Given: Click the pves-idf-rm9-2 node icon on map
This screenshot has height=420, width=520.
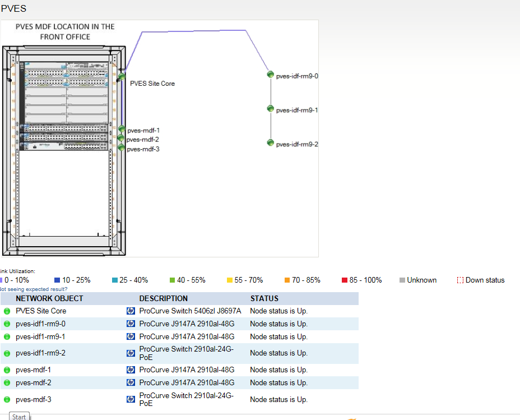Looking at the screenshot, I should tap(271, 142).
